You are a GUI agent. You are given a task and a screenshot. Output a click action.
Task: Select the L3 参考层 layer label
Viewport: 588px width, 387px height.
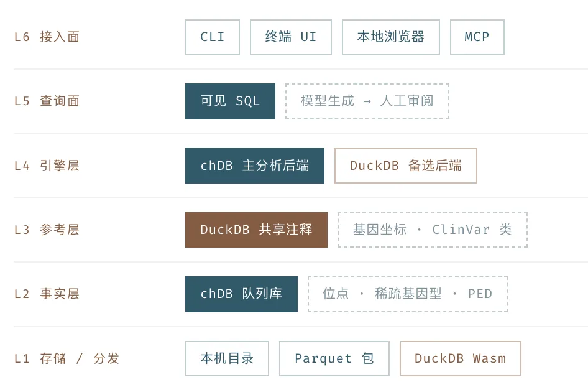click(x=47, y=230)
